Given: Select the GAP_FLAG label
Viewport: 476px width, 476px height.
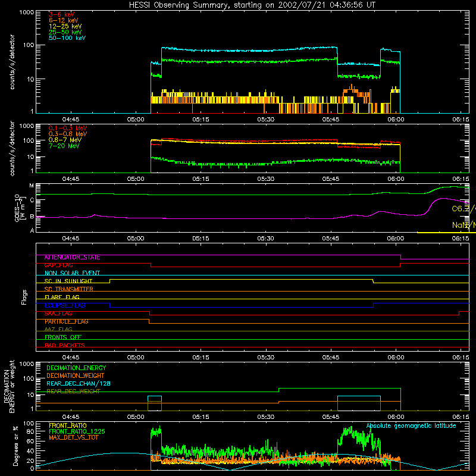Looking at the screenshot, I should [x=58, y=265].
